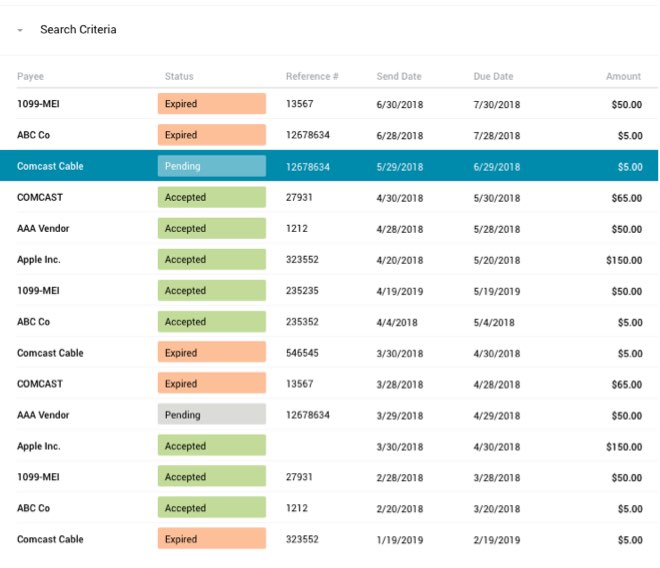660x568 pixels.
Task: Click Pending badge in highlighted Comcast Cable row
Action: coord(212,167)
